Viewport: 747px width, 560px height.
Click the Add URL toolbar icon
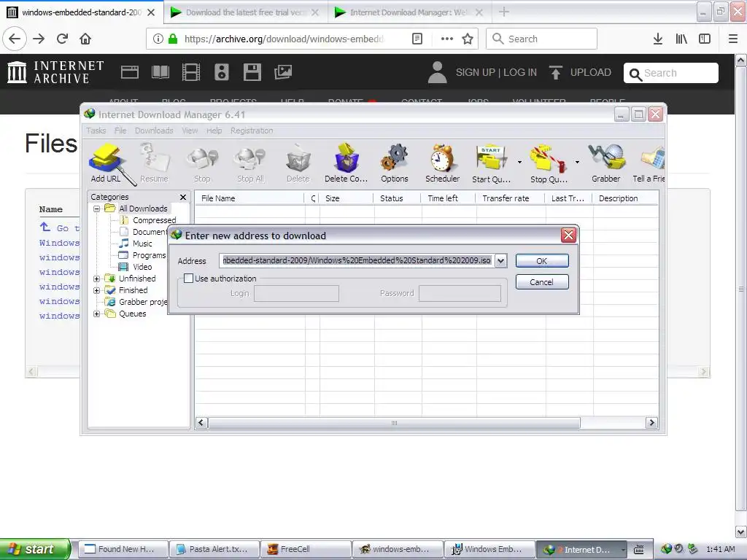107,163
